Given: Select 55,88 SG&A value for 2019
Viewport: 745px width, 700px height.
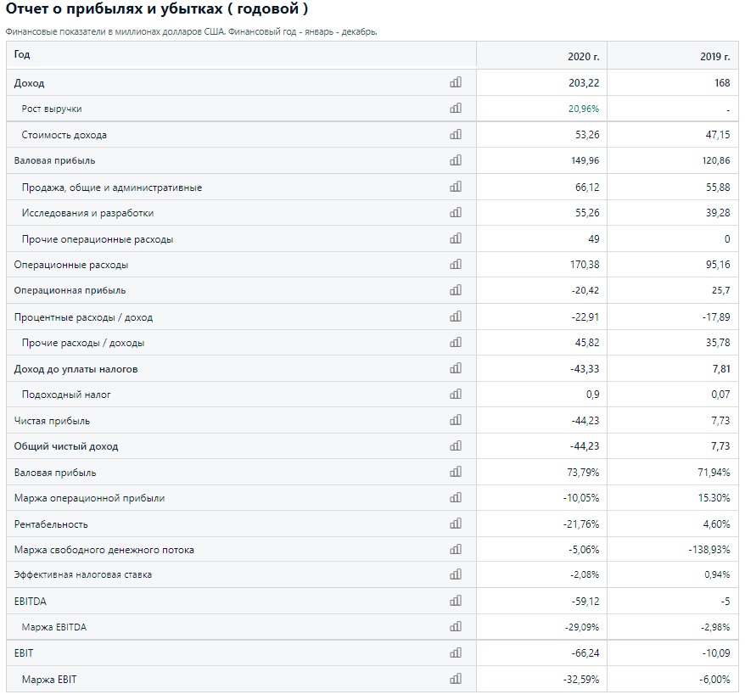Looking at the screenshot, I should pyautogui.click(x=718, y=188).
